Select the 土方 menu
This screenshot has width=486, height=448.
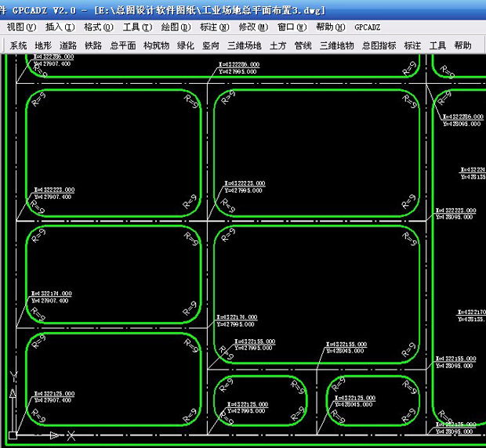coord(277,45)
